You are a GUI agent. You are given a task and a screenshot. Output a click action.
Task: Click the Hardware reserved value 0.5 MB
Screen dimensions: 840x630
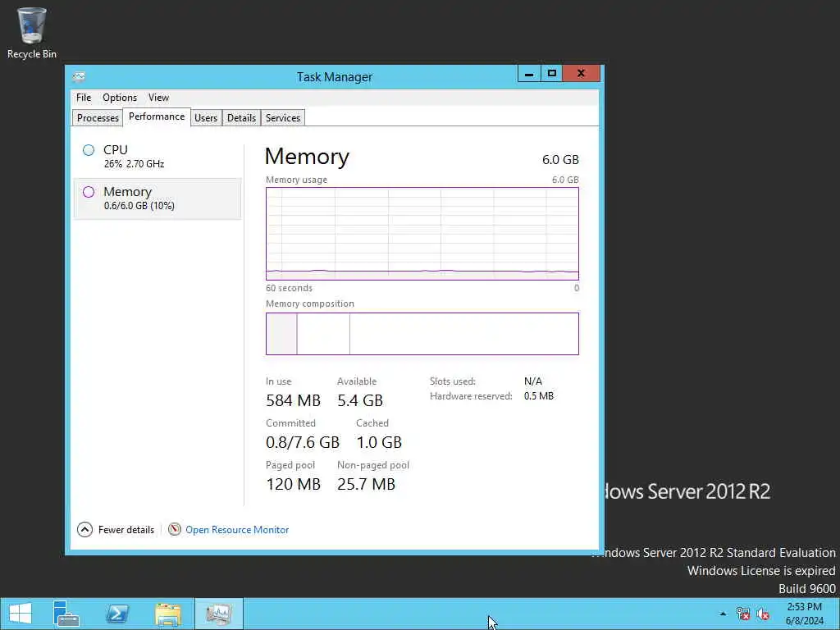pyautogui.click(x=538, y=396)
